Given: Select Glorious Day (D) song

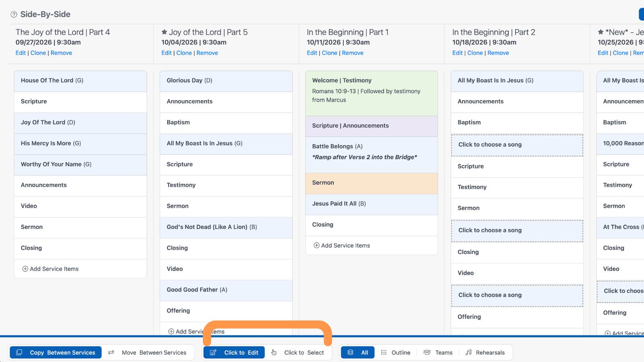Looking at the screenshot, I should [226, 81].
